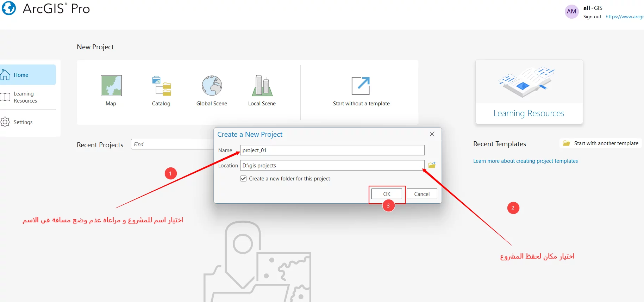644x302 pixels.
Task: Click the Home house icon in sidebar
Action: coord(5,75)
